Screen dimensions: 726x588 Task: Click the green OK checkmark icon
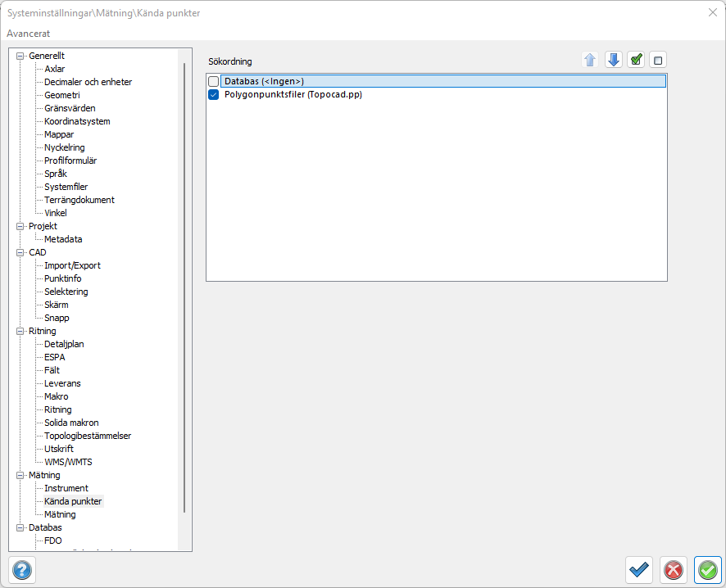(707, 569)
